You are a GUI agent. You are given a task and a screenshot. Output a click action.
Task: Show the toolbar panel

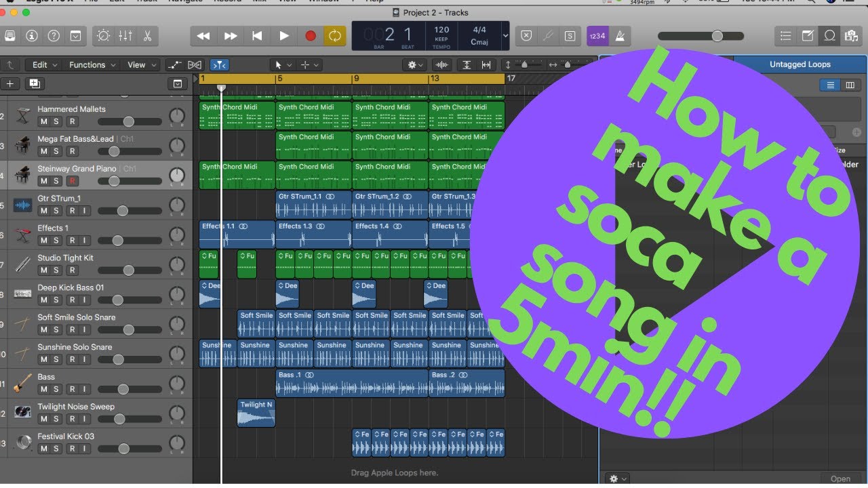click(75, 35)
